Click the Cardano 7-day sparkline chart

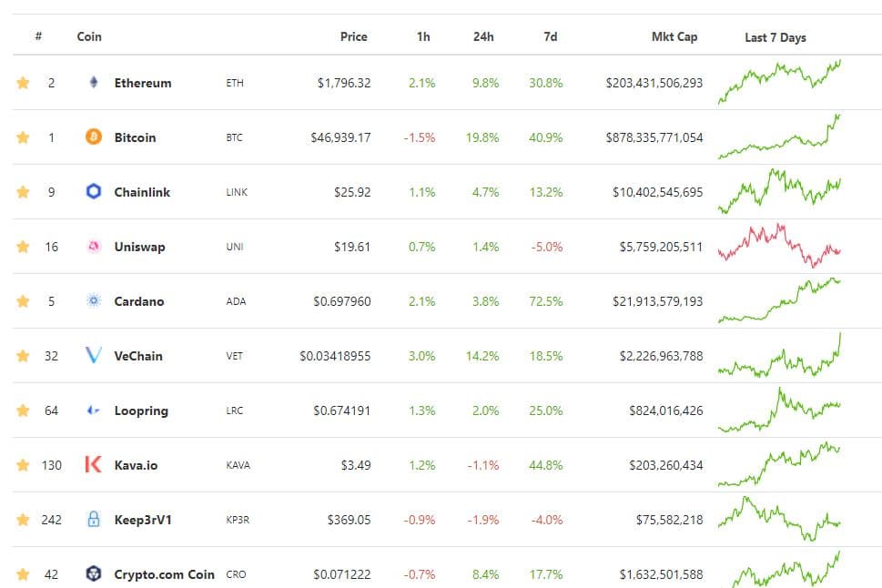point(779,300)
